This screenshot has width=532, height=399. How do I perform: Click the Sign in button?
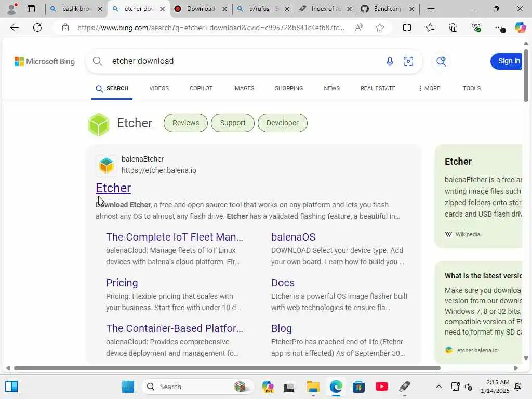pos(506,61)
